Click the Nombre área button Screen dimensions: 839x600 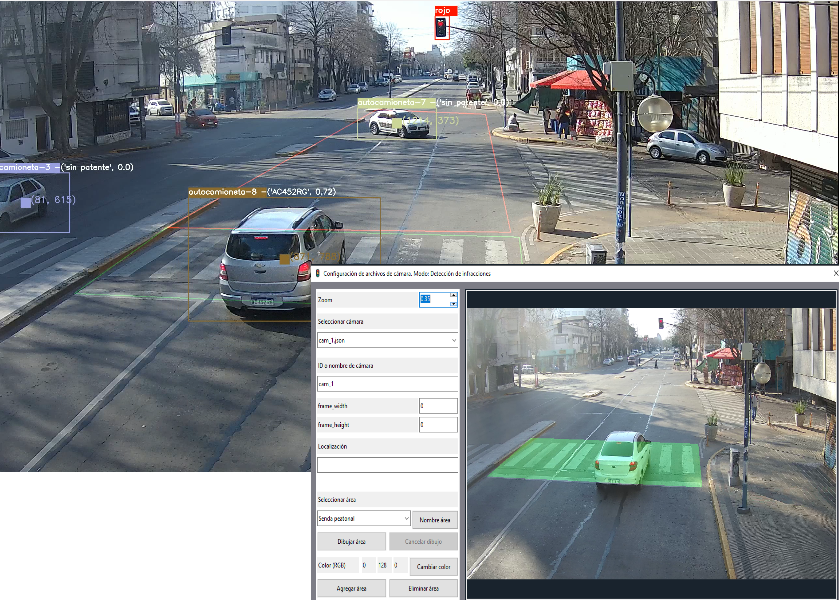(x=435, y=520)
